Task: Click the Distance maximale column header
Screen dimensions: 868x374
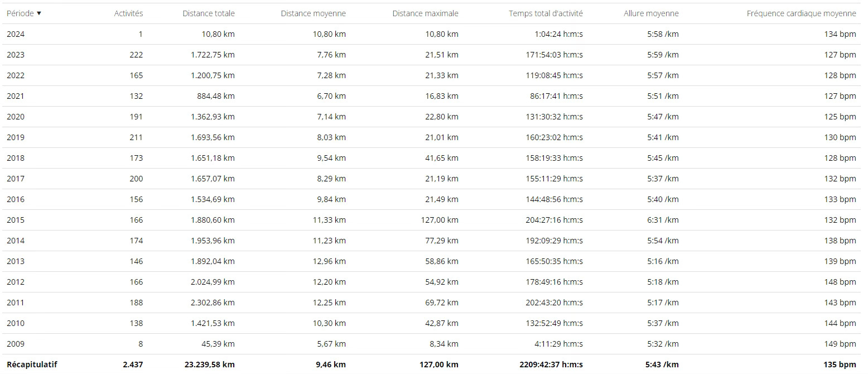Action: pos(425,13)
